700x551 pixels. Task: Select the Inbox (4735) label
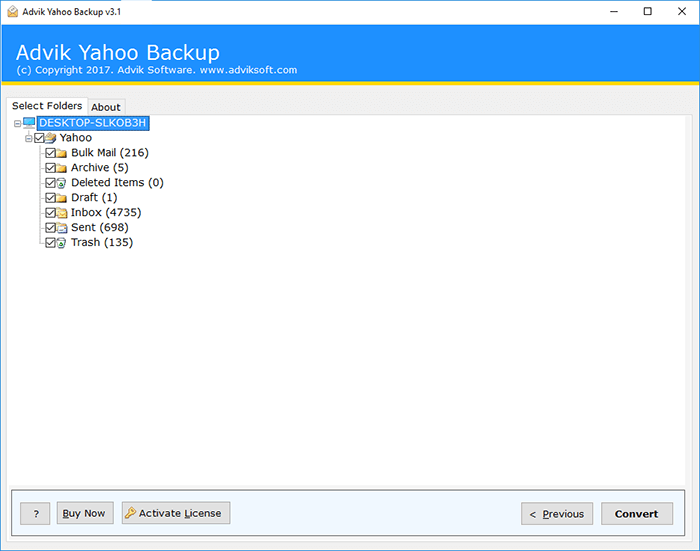[106, 213]
